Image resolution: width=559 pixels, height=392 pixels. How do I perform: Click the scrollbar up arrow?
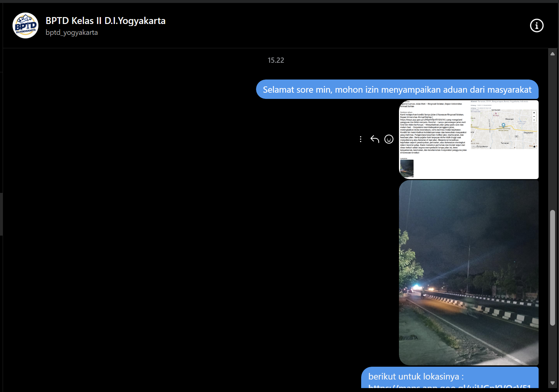click(x=552, y=54)
